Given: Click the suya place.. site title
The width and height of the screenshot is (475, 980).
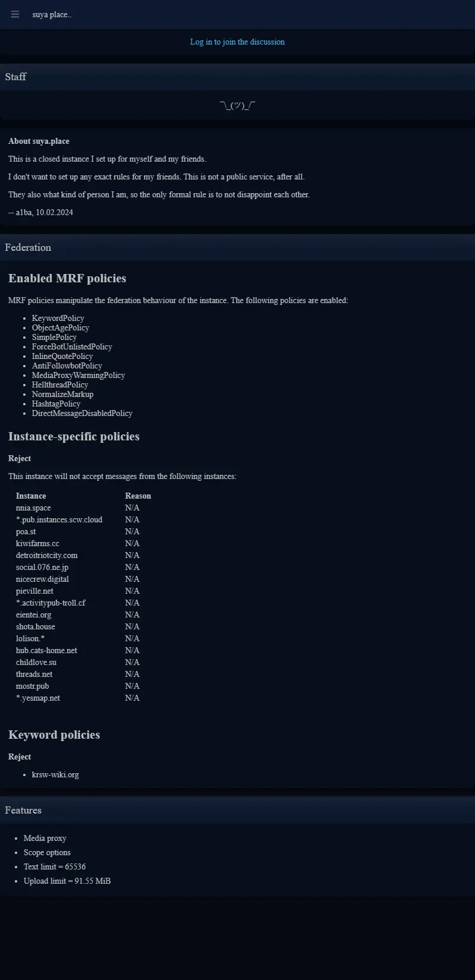Looking at the screenshot, I should 52,14.
